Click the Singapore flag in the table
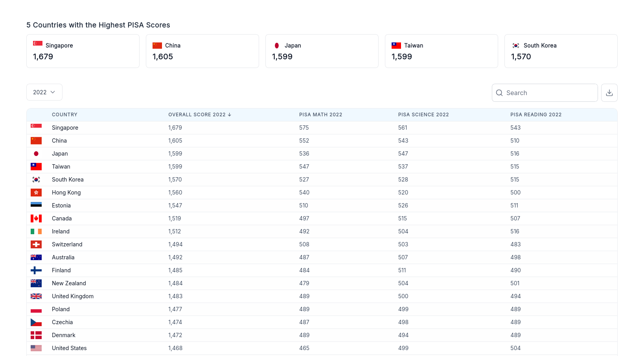Image resolution: width=644 pixels, height=356 pixels. pyautogui.click(x=36, y=126)
